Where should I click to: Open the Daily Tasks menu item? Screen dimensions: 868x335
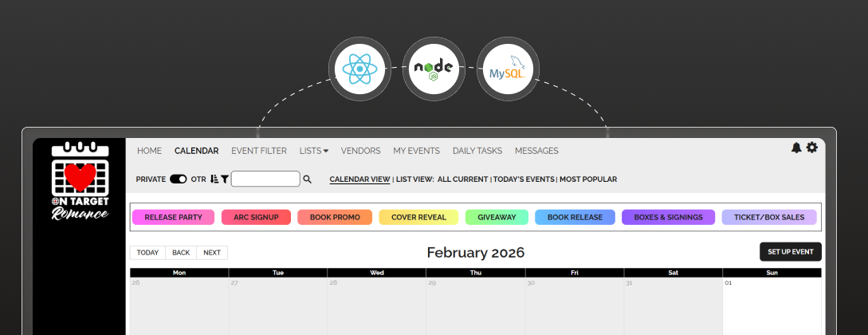pyautogui.click(x=477, y=151)
